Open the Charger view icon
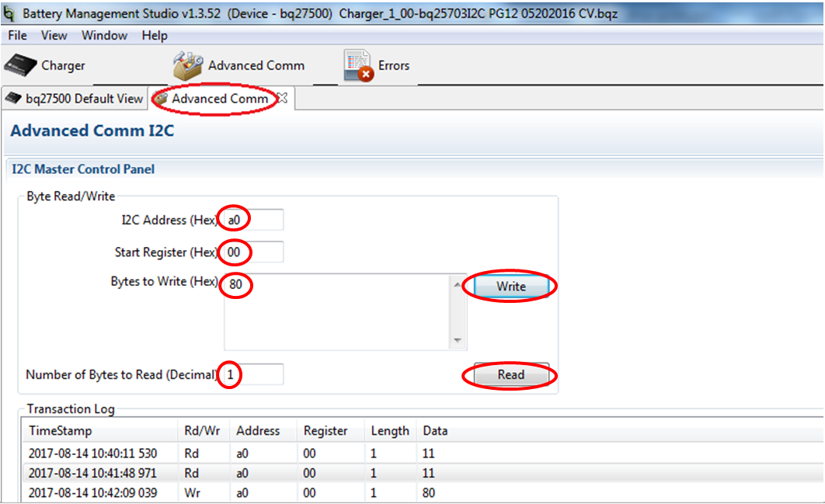The width and height of the screenshot is (825, 504). point(19,65)
